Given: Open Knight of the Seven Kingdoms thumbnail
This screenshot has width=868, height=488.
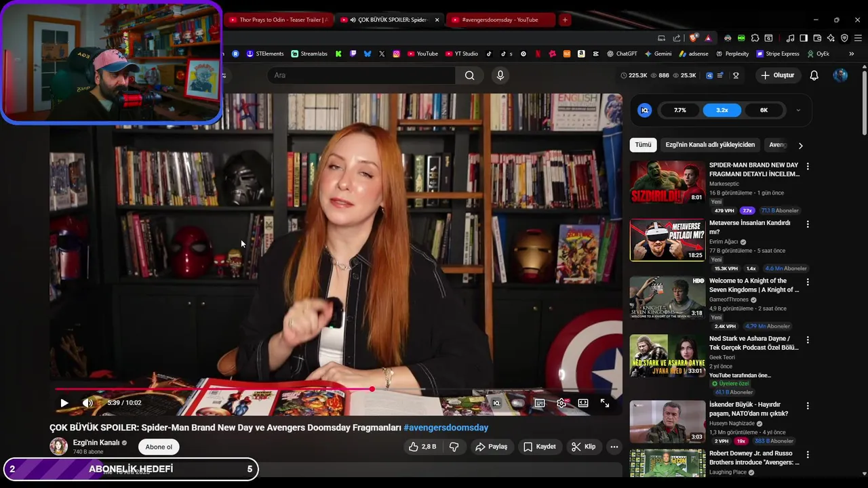Looking at the screenshot, I should pyautogui.click(x=667, y=298).
